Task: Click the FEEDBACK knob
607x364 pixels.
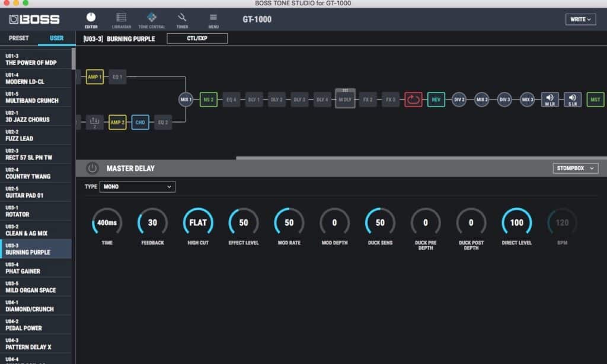Action: coord(152,223)
